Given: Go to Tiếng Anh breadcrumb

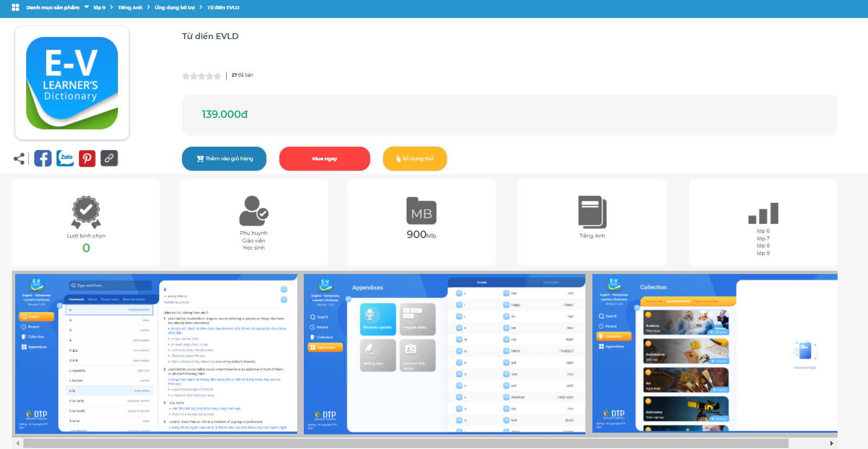Looking at the screenshot, I should tap(130, 8).
